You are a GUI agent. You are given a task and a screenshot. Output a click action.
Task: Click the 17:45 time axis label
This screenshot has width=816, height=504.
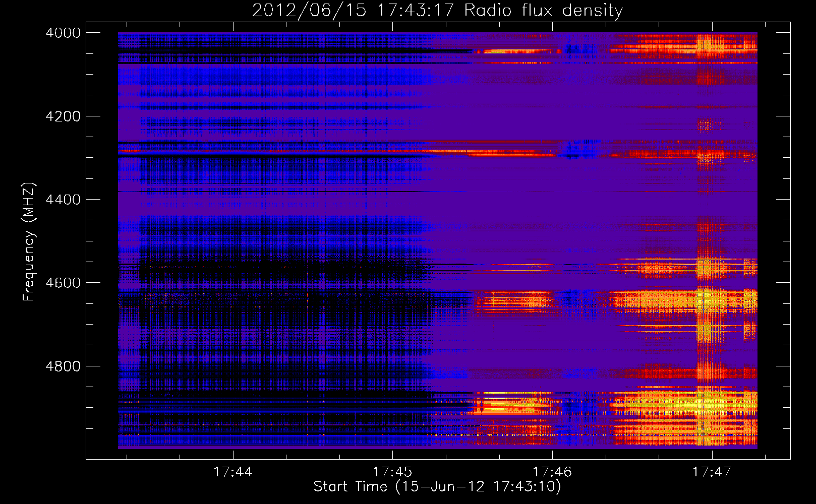pos(392,472)
